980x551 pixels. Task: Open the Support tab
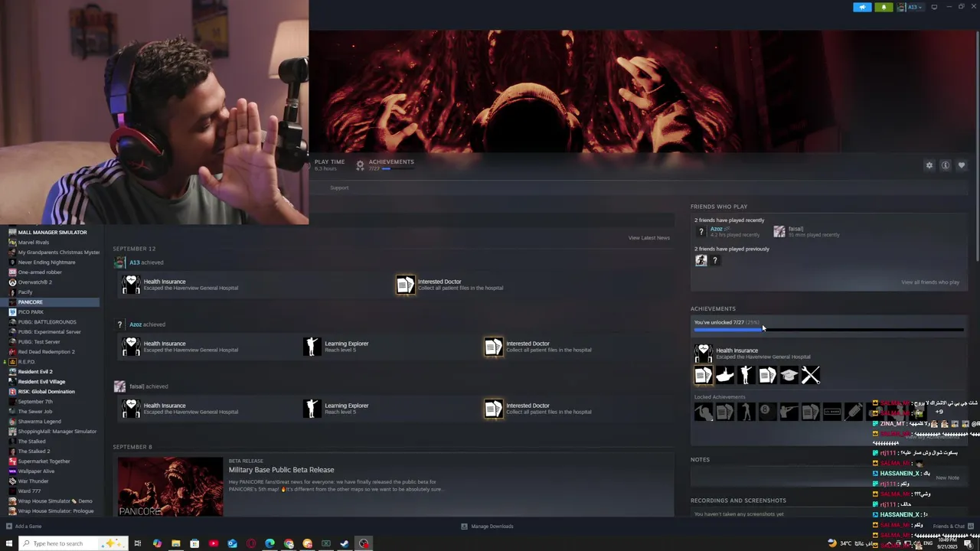(x=339, y=188)
